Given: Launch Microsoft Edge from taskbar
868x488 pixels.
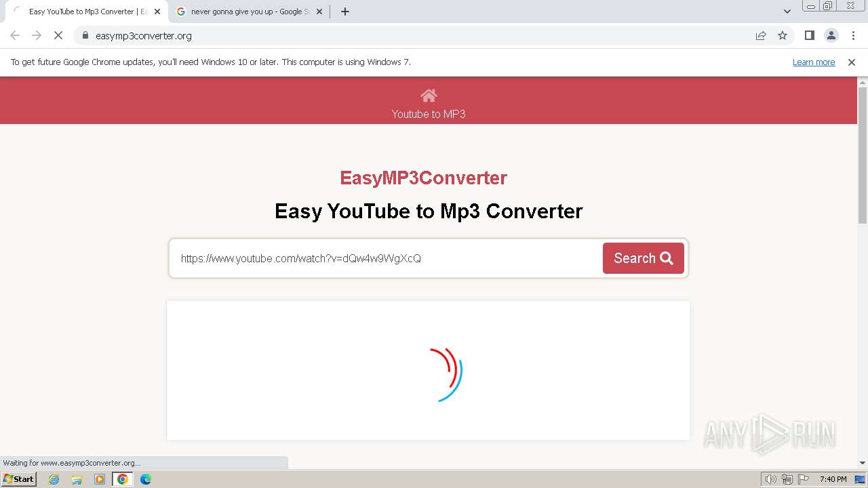Looking at the screenshot, I should coord(146,479).
